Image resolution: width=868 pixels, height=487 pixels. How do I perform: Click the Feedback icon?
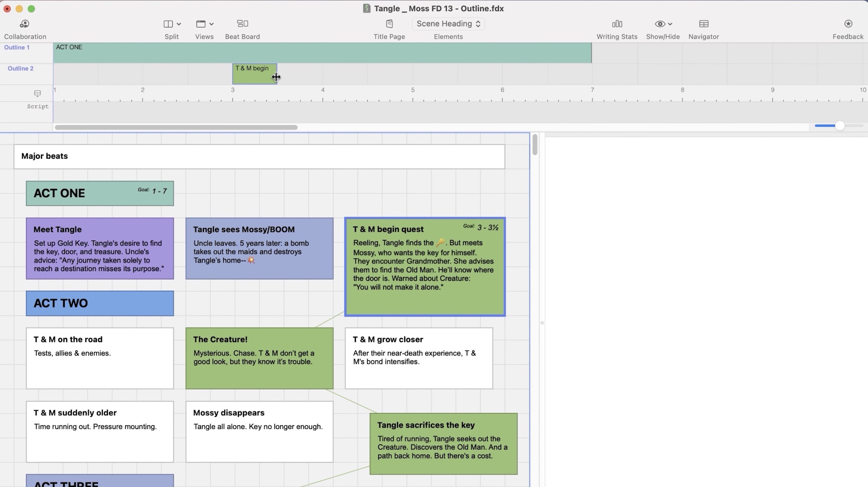point(848,24)
